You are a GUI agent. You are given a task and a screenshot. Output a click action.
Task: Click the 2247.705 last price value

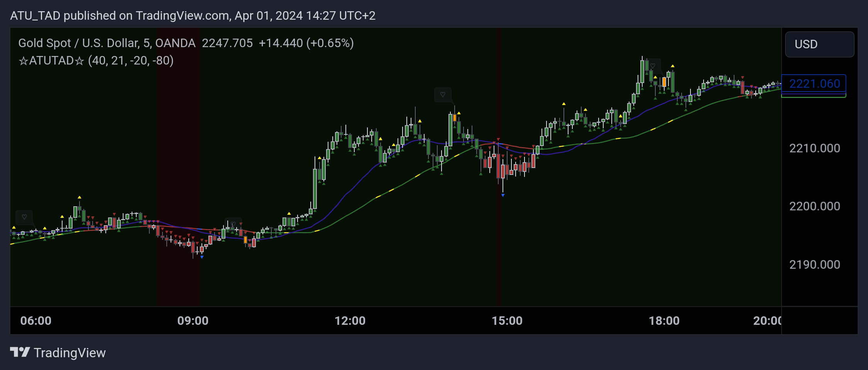(x=227, y=43)
